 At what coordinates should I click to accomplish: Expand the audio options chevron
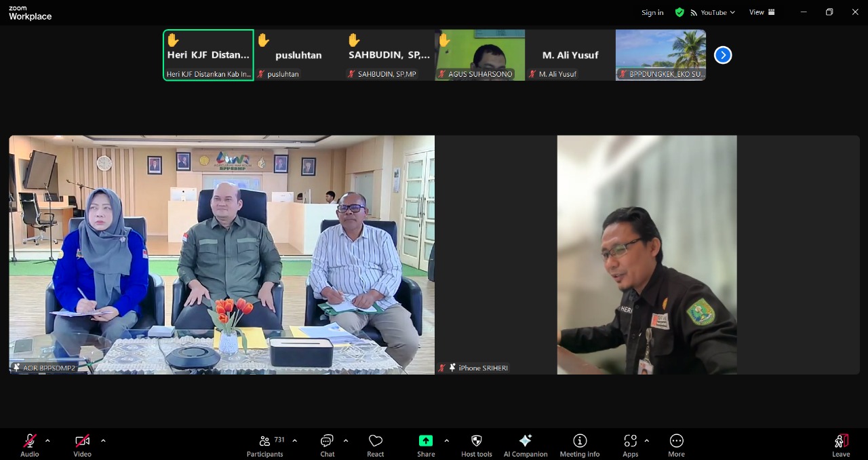[47, 440]
